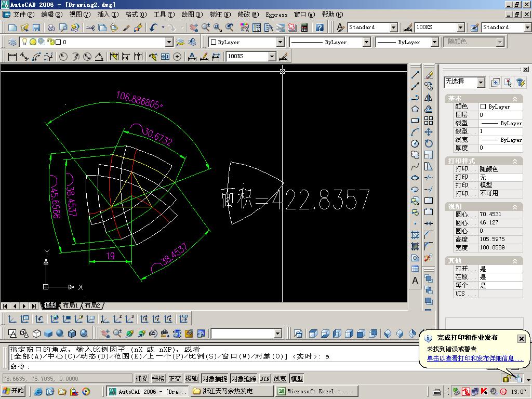Click the 面积=422.8357 text in drawing
This screenshot has height=399, width=532.
click(x=295, y=199)
